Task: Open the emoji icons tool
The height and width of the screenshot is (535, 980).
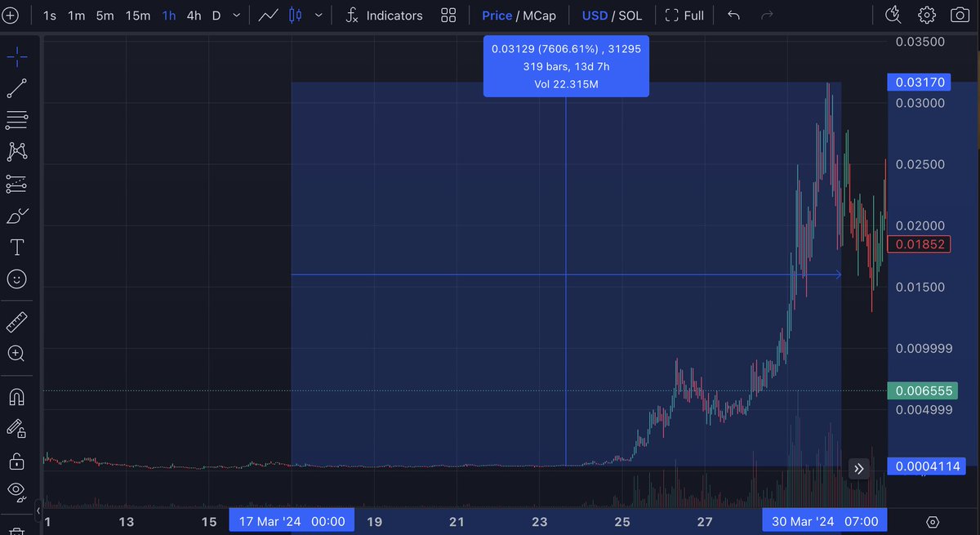Action: coord(16,279)
